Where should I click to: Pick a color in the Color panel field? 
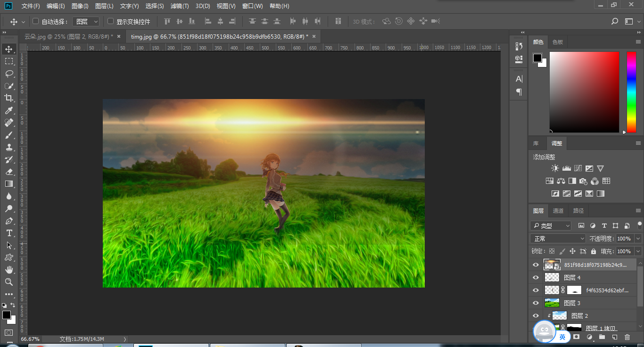584,92
